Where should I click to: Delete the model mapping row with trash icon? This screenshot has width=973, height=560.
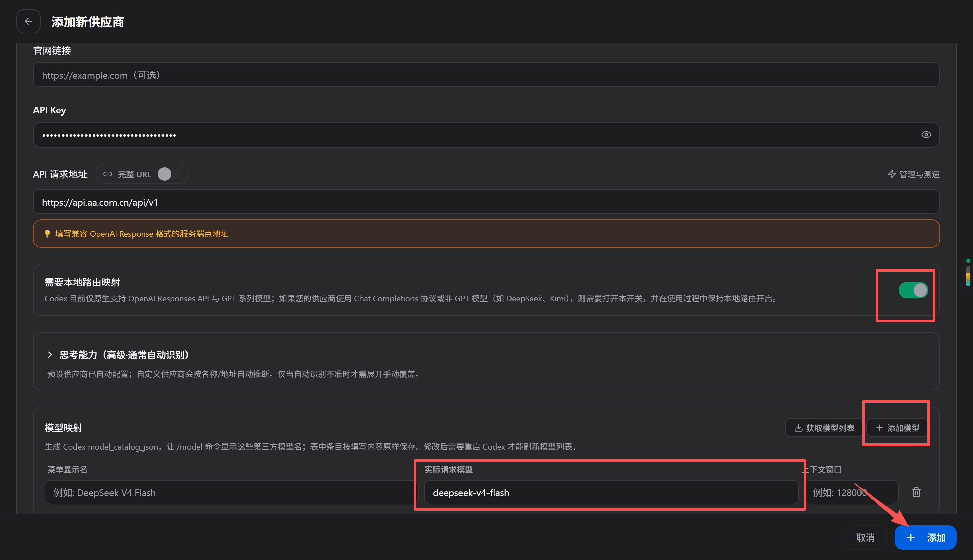916,492
